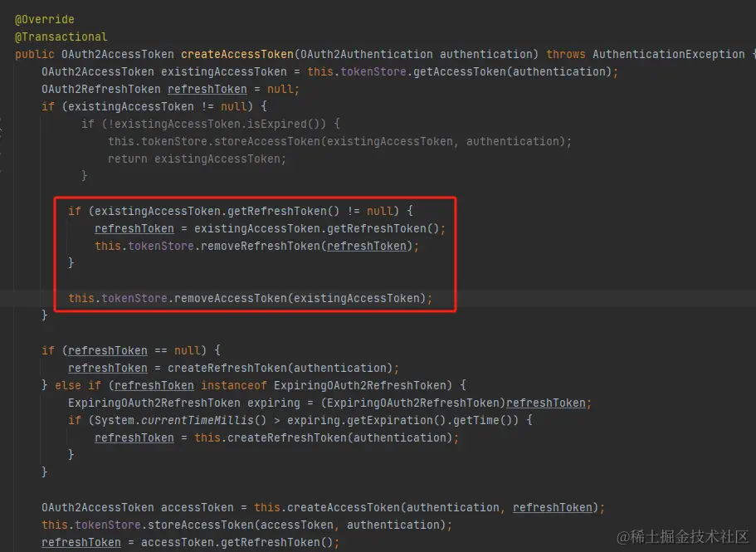This screenshot has height=552, width=756.
Task: Click the 'return existingAccessToken;' statement
Action: coord(197,159)
